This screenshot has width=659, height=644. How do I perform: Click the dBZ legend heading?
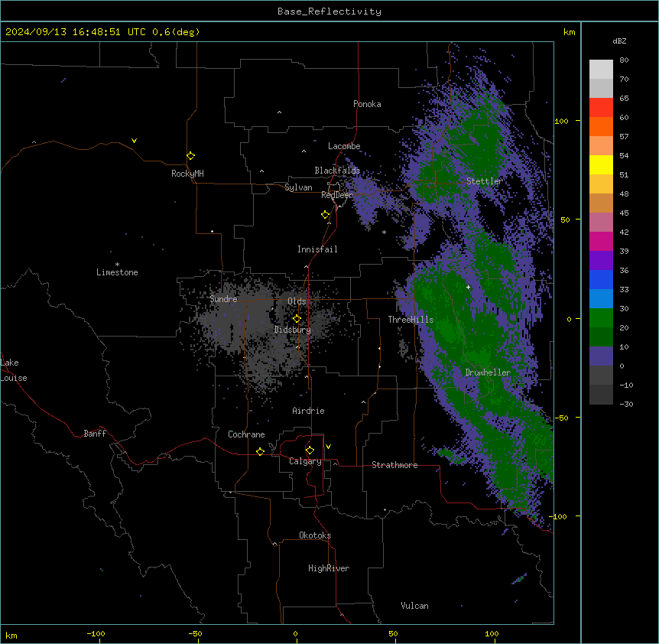619,41
